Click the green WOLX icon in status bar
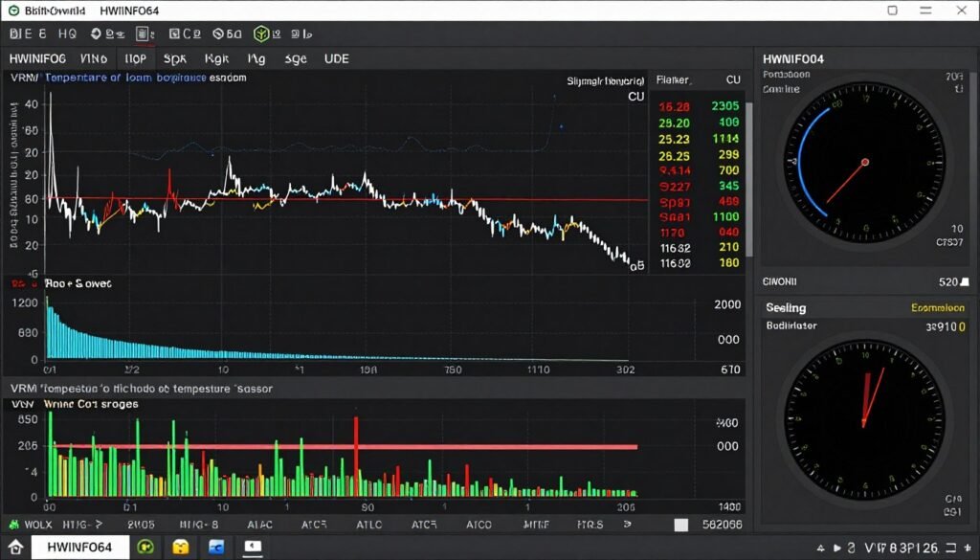This screenshot has height=560, width=980. click(13, 525)
